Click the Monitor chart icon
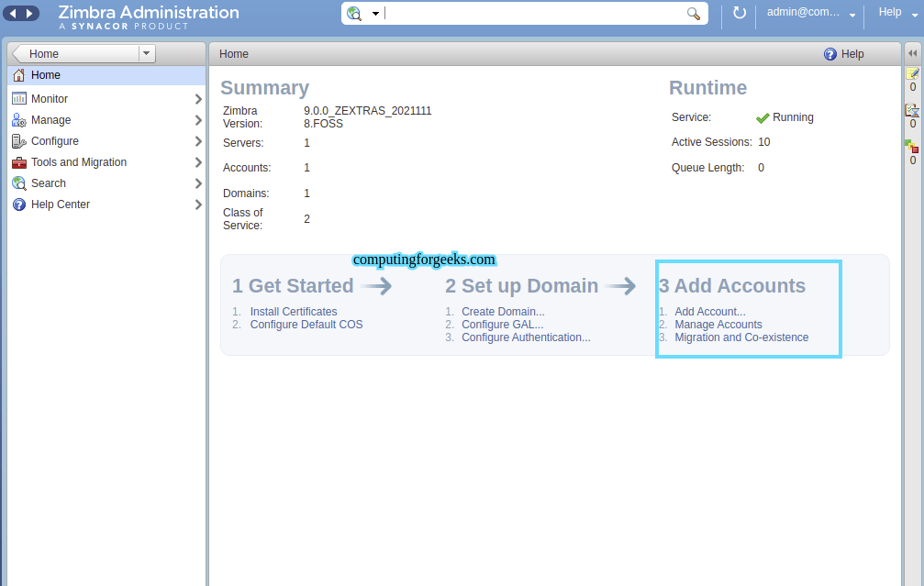The width and height of the screenshot is (924, 586). [19, 98]
